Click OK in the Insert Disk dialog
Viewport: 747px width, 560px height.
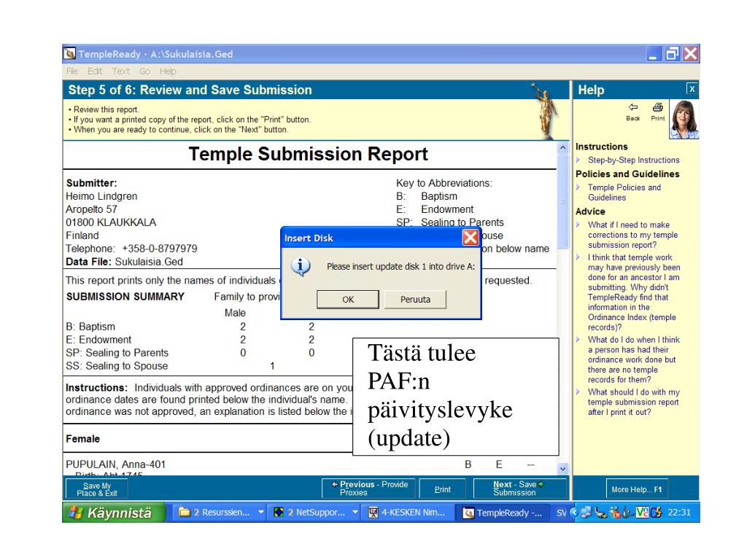(348, 300)
